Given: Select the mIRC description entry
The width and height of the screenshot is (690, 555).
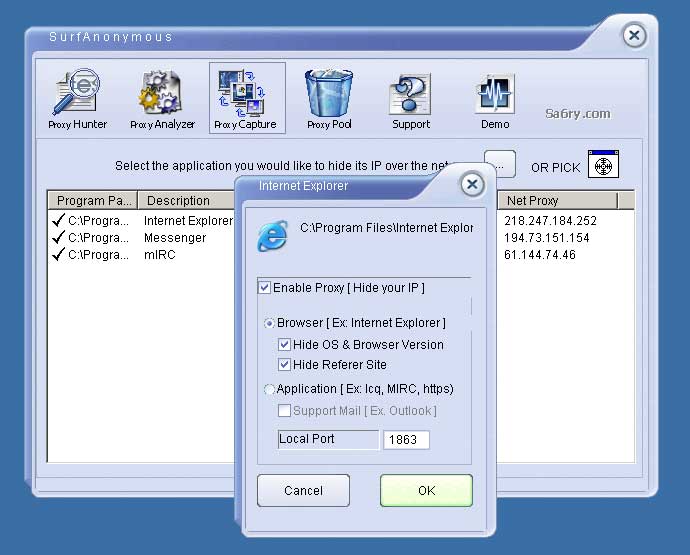Looking at the screenshot, I should click(x=159, y=254).
